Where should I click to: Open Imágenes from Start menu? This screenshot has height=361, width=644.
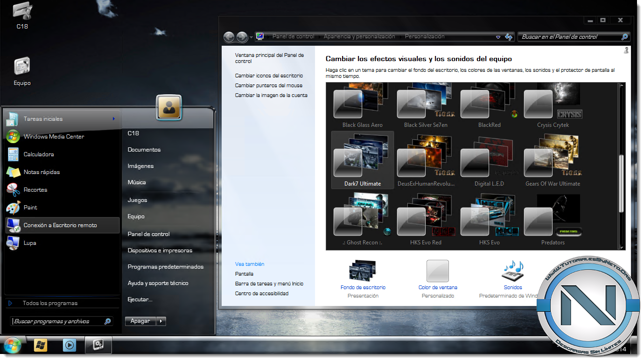point(140,166)
